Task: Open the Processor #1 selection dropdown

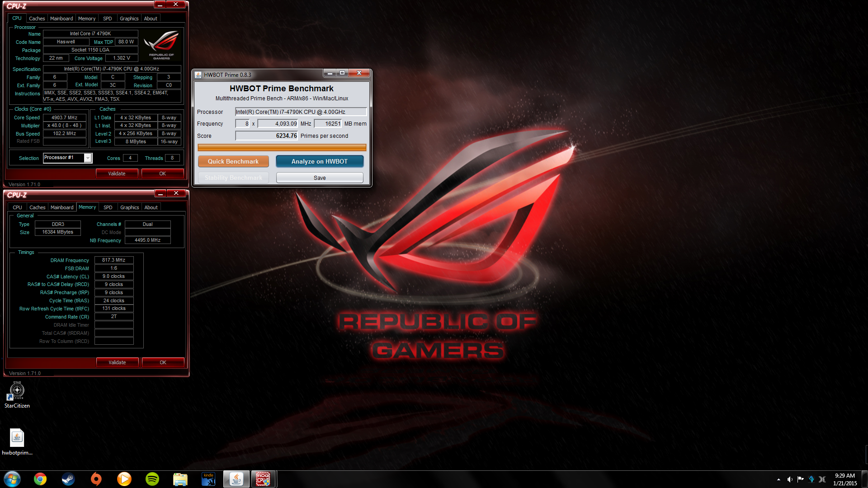Action: [68, 158]
